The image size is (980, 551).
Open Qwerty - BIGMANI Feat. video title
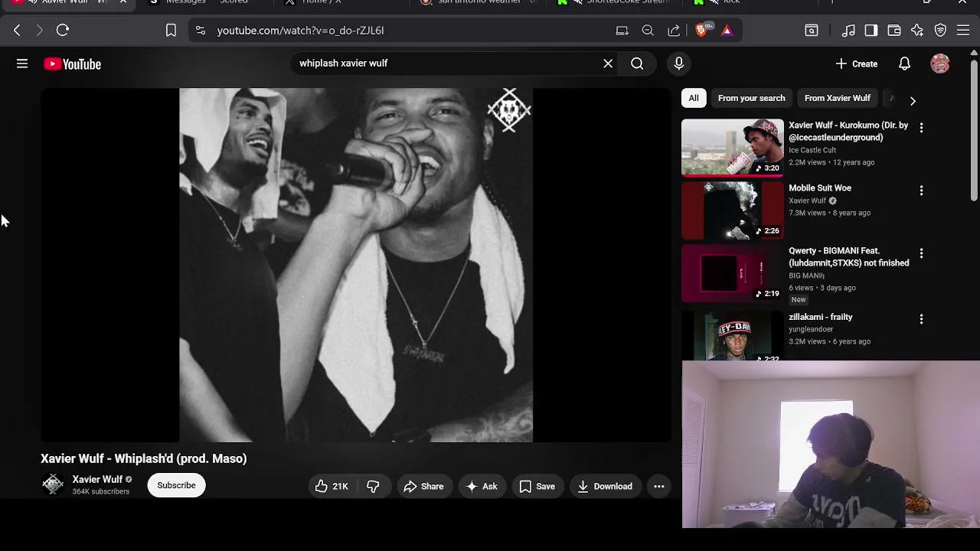(x=849, y=256)
